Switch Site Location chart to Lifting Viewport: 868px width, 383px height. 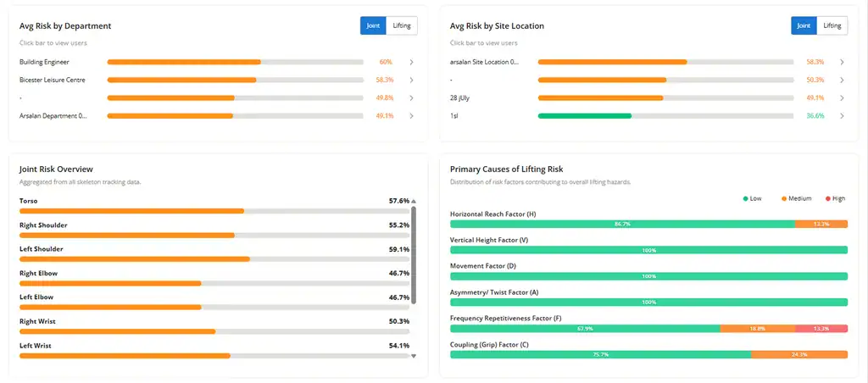click(832, 25)
